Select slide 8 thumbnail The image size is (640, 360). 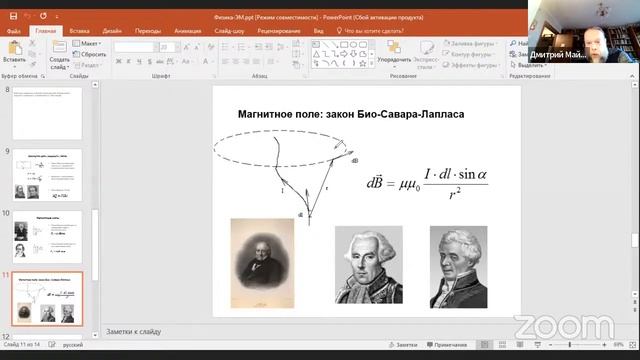47,113
